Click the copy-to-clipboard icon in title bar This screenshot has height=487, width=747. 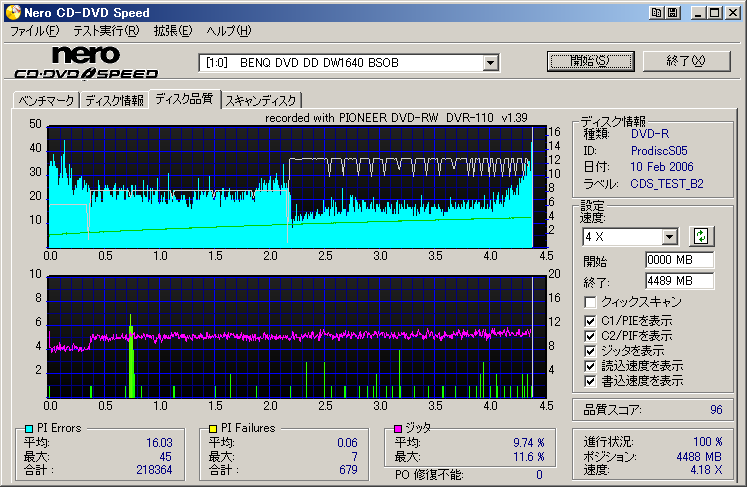click(656, 13)
